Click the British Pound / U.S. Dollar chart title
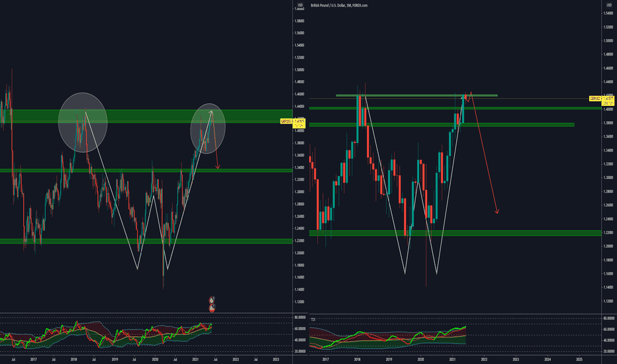Screen dimensions: 617x364 click(339, 5)
